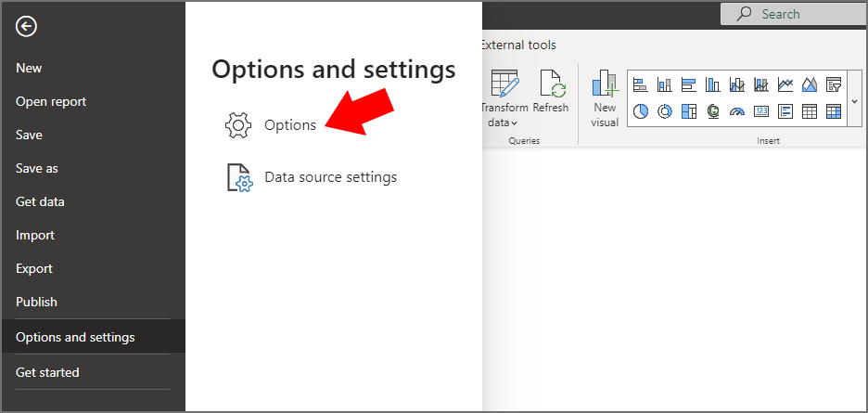The height and width of the screenshot is (413, 868).
Task: Insert an area chart visual
Action: (x=810, y=84)
